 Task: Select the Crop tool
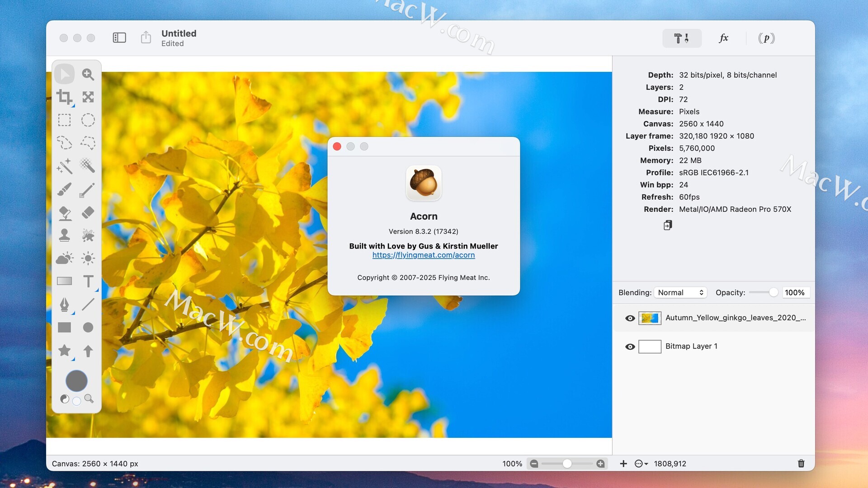[64, 97]
